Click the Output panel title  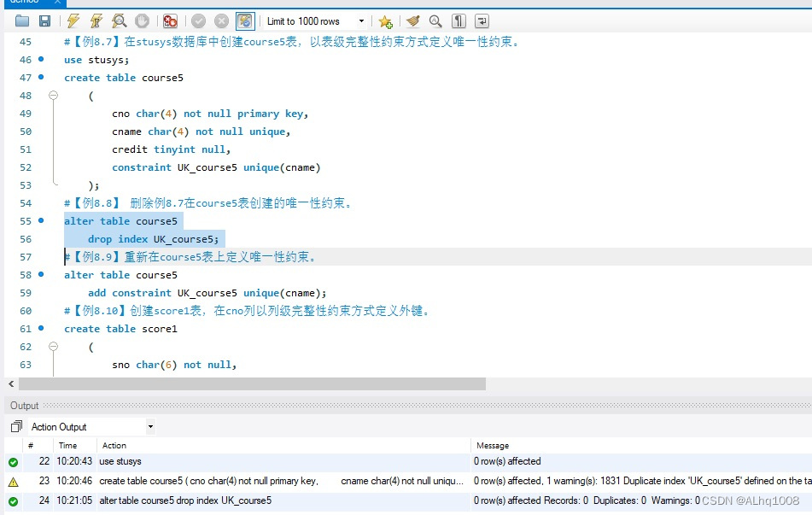[x=25, y=406]
